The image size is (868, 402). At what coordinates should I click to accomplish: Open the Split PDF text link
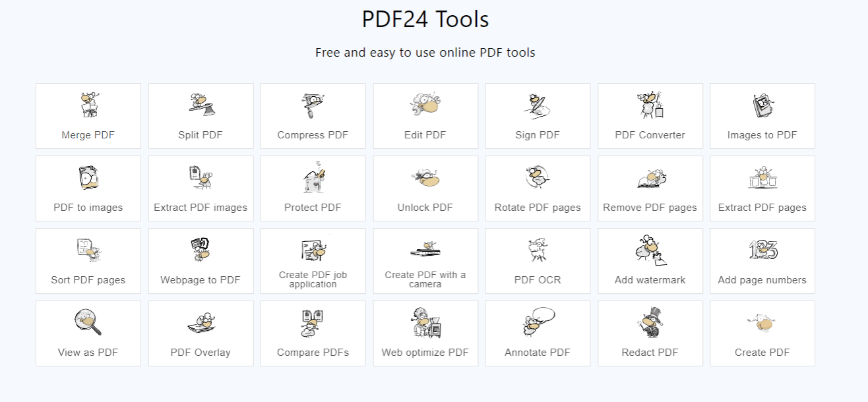pyautogui.click(x=201, y=135)
